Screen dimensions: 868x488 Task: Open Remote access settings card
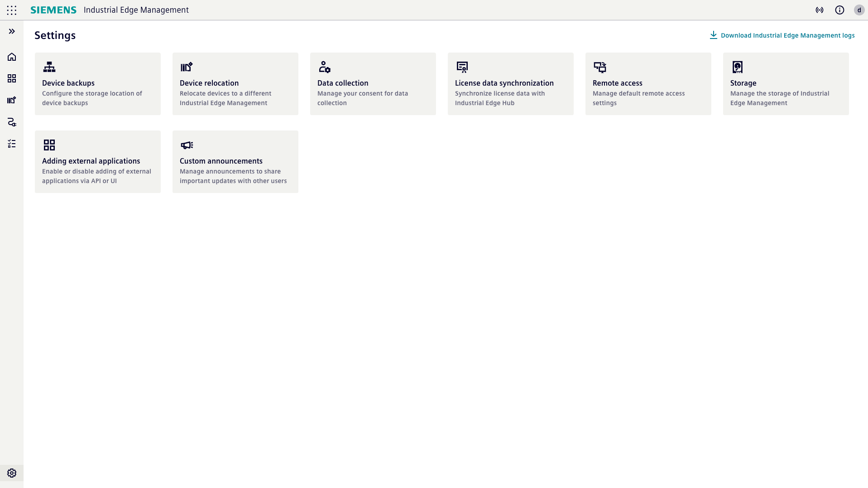[648, 84]
